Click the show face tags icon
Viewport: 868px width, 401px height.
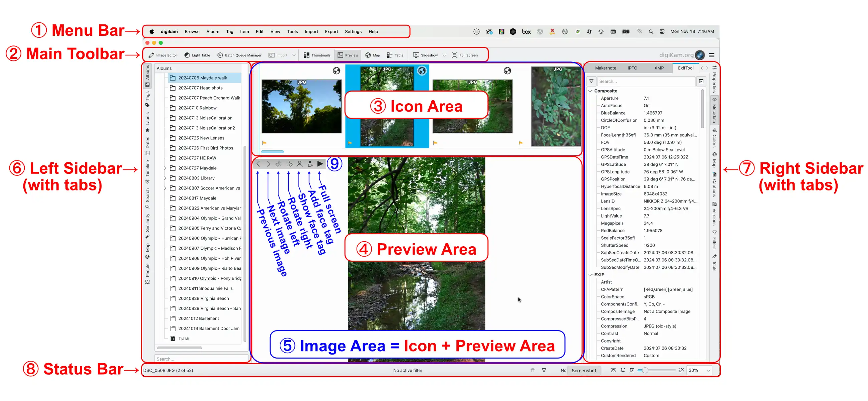coord(299,164)
